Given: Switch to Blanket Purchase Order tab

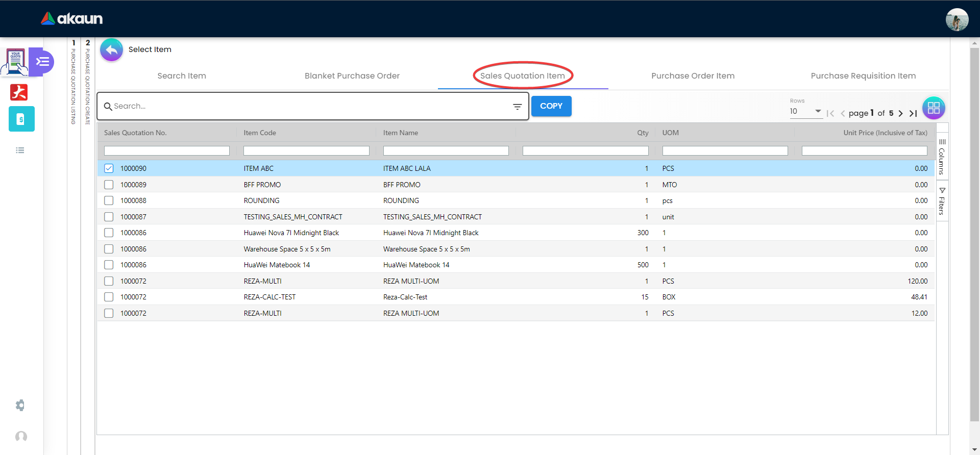Looking at the screenshot, I should tap(352, 76).
